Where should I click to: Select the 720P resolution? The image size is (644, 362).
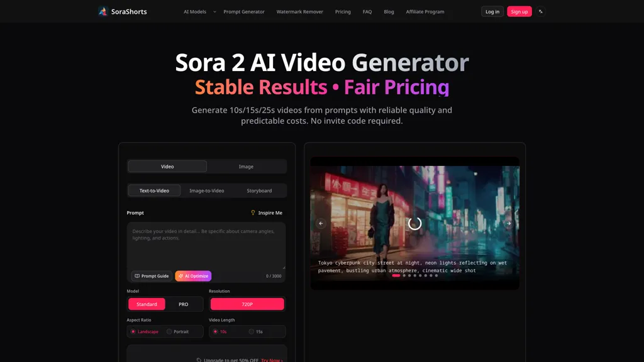(x=247, y=304)
